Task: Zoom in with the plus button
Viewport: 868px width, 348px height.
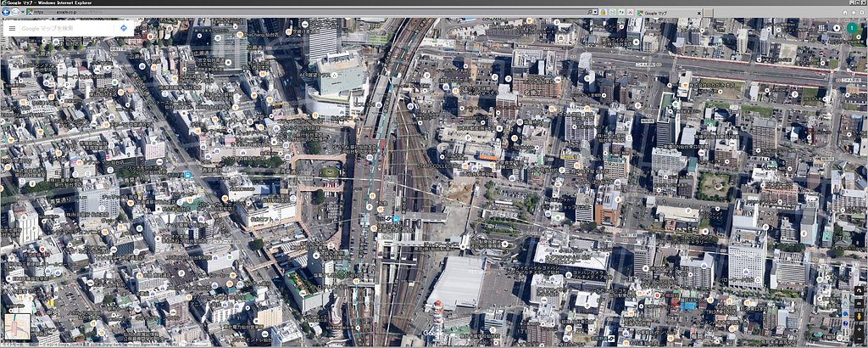Action: click(860, 329)
